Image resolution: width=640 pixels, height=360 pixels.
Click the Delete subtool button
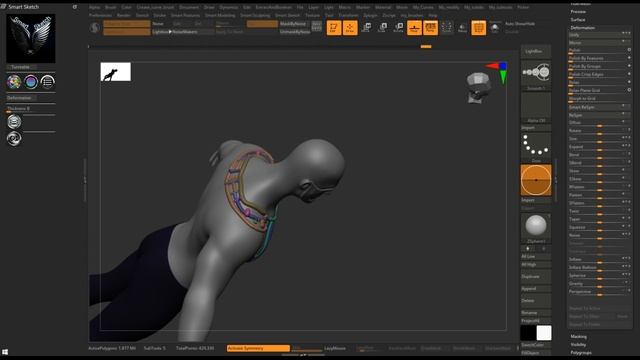click(536, 301)
